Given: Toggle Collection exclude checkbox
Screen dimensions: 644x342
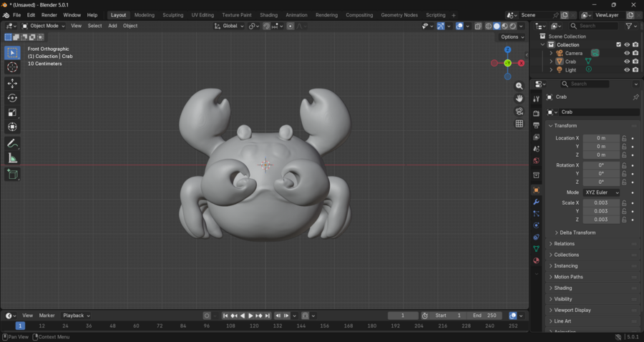Looking at the screenshot, I should coord(619,44).
